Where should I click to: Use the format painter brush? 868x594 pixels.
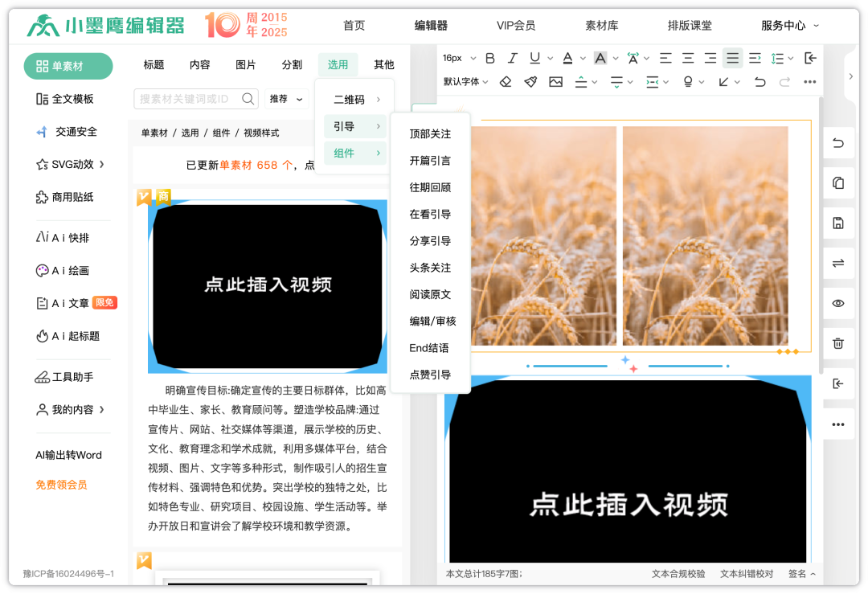pyautogui.click(x=530, y=82)
